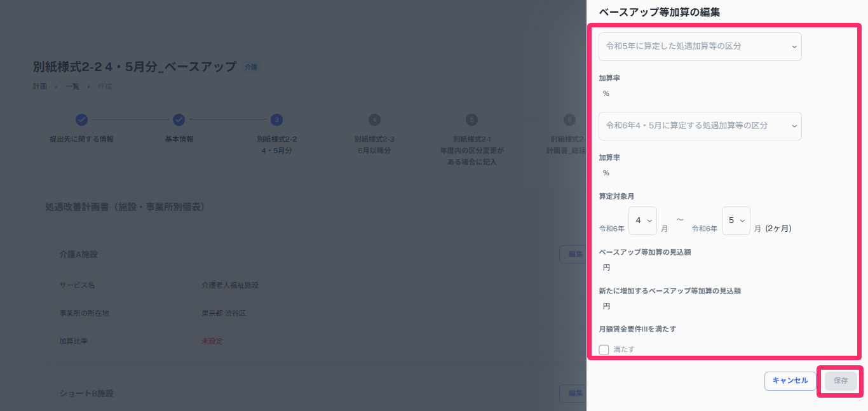The width and height of the screenshot is (868, 411).
Task: Click the 介護A施設 card title
Action: point(78,254)
